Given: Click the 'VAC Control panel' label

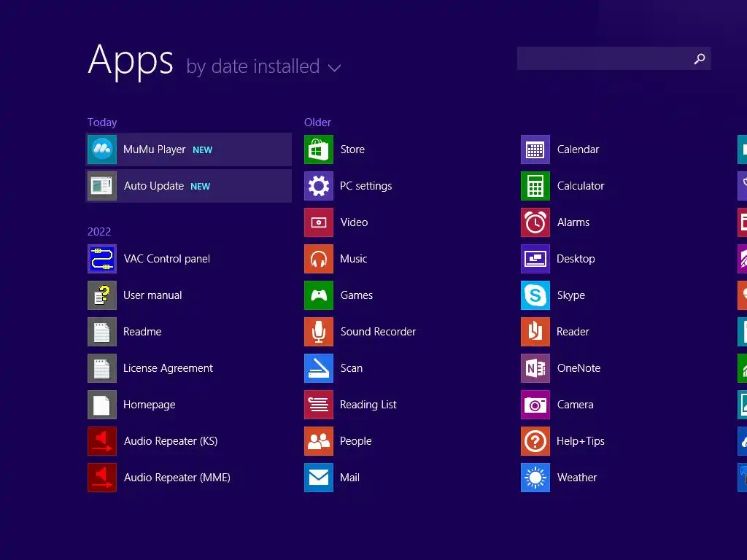Looking at the screenshot, I should point(167,259).
